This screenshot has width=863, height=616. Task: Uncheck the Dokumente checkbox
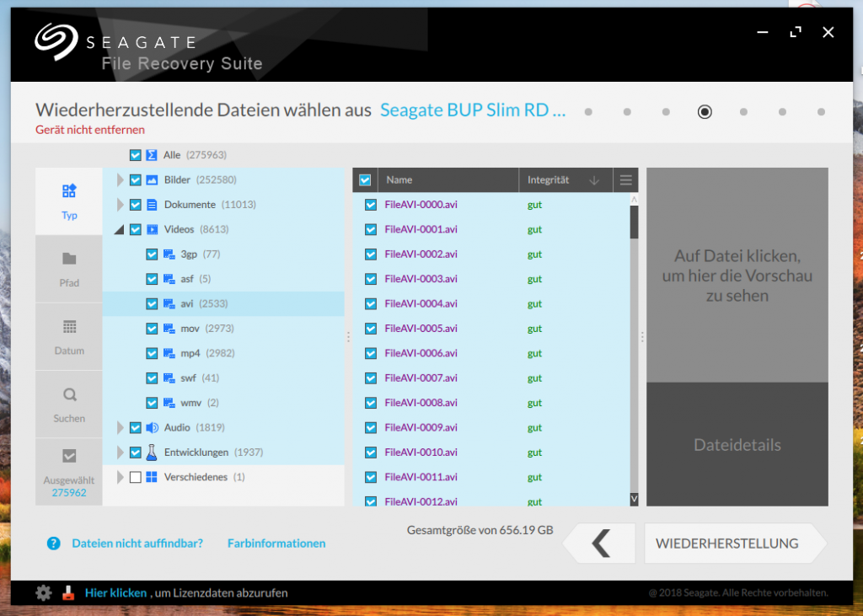coord(136,205)
